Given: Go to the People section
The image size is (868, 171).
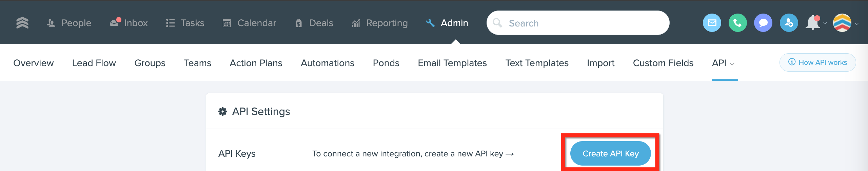Looking at the screenshot, I should (69, 23).
